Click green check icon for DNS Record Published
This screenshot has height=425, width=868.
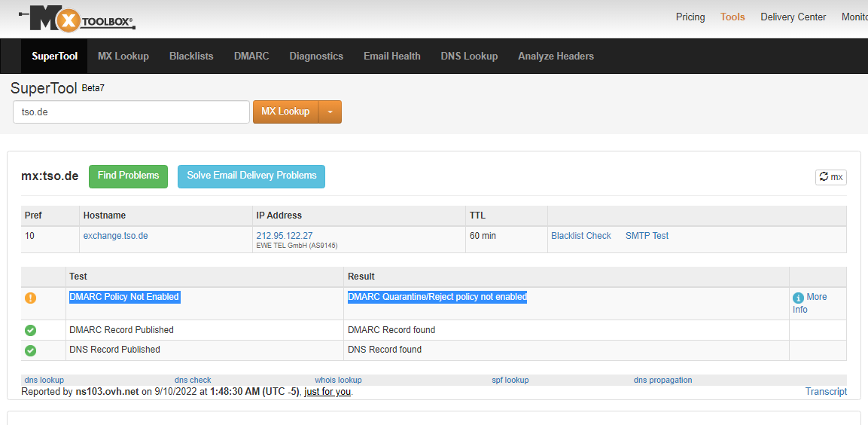[x=30, y=350]
